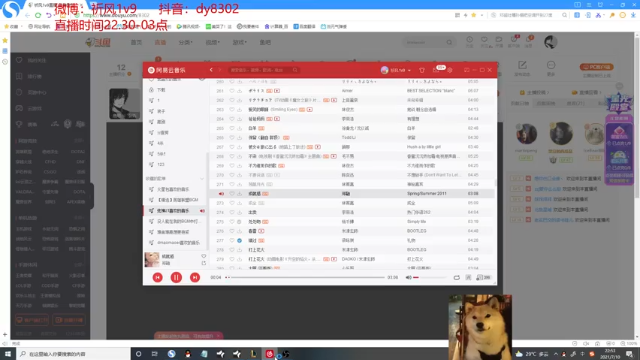The height and width of the screenshot is (360, 640).
Task: Open the 视频 dropdown on Douyu
Action: click(x=212, y=42)
